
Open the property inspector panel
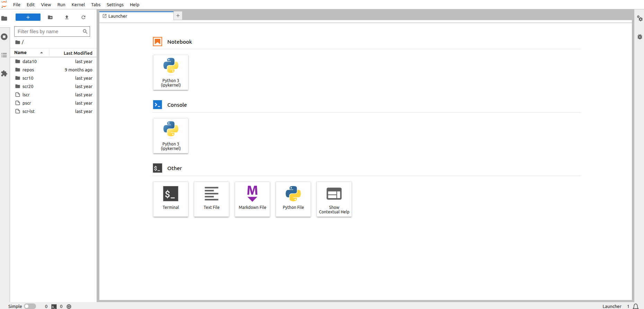(x=639, y=18)
